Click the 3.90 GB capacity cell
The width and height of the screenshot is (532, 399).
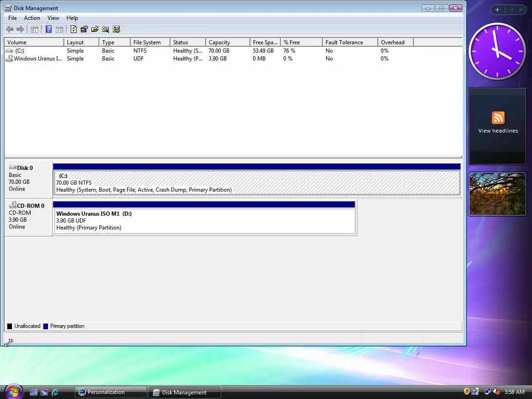pyautogui.click(x=218, y=58)
